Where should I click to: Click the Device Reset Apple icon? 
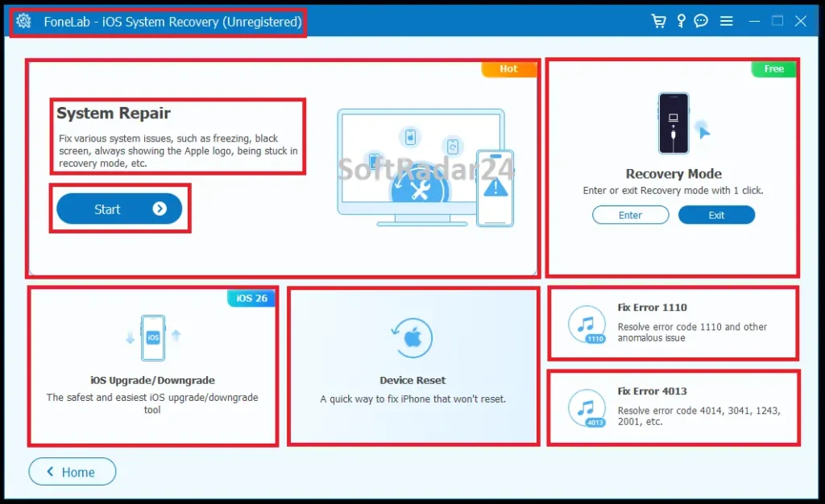[x=412, y=338]
